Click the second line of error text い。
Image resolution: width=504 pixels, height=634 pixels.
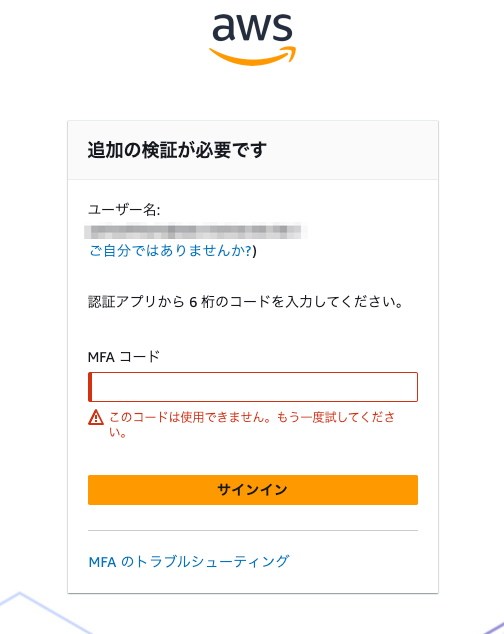click(x=118, y=433)
